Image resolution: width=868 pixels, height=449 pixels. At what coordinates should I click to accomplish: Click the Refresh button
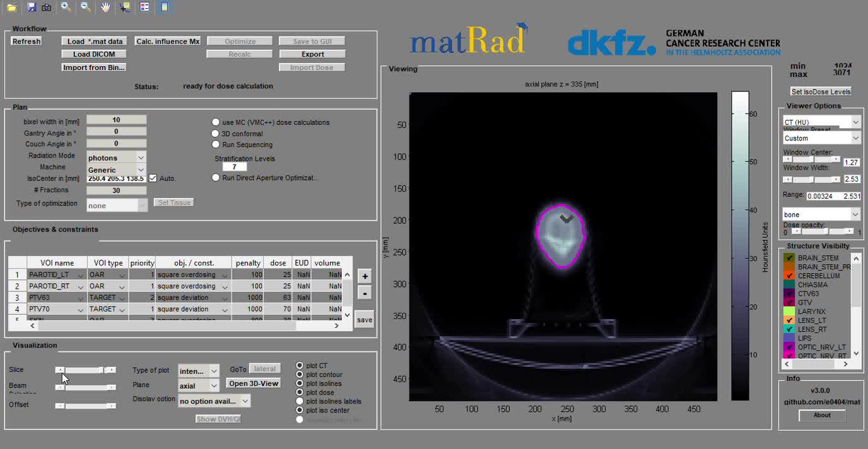coord(26,42)
